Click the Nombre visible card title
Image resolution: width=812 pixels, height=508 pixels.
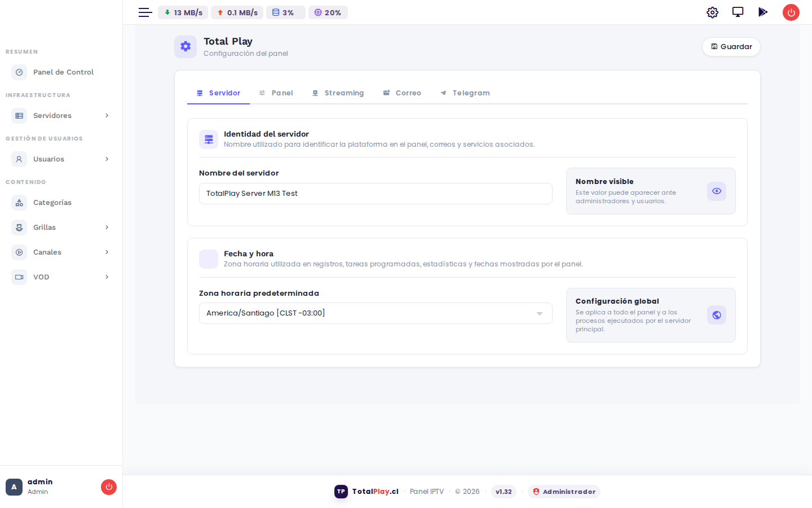pyautogui.click(x=604, y=182)
